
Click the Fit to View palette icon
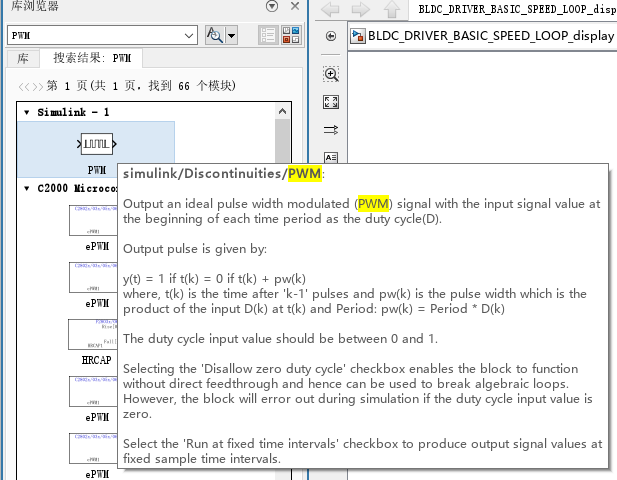331,102
